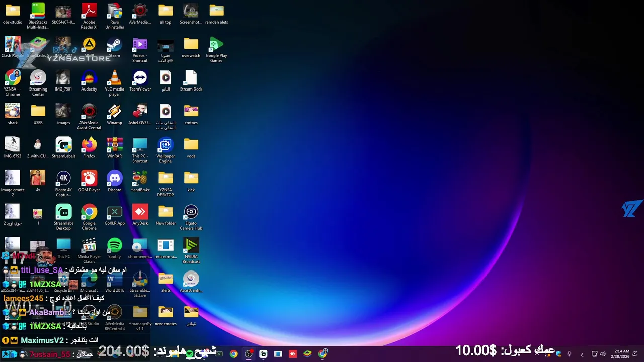Open the emtoes folder
This screenshot has width=644, height=362.
pyautogui.click(x=191, y=114)
